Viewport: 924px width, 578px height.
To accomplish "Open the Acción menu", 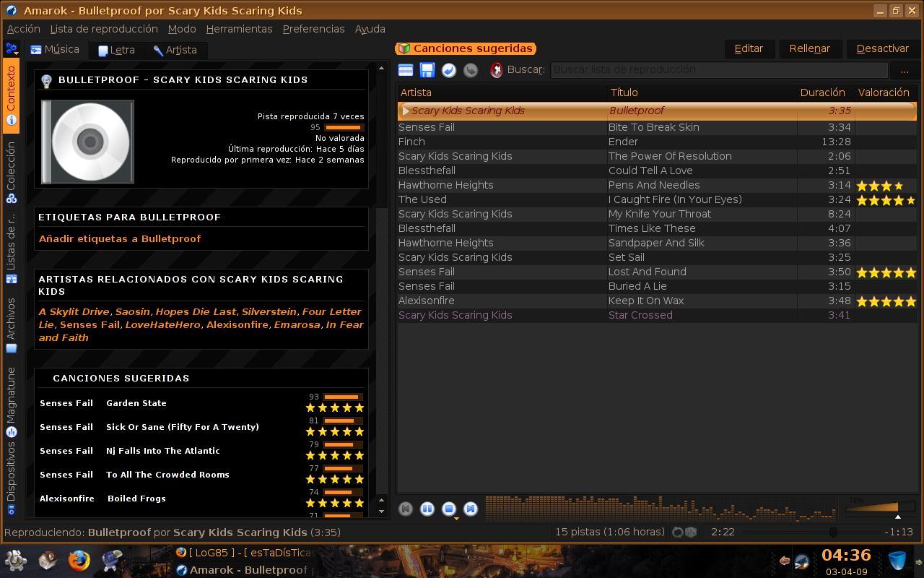I will tap(24, 29).
